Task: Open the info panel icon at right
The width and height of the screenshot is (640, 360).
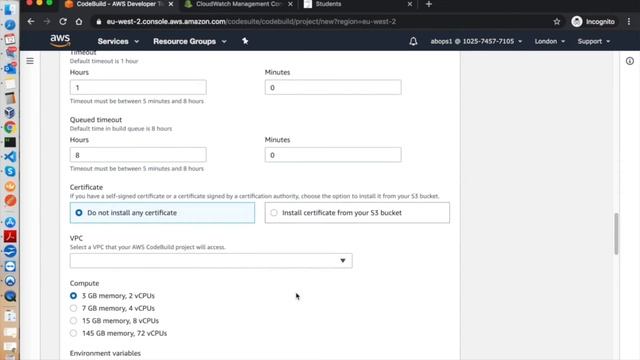Action: pyautogui.click(x=630, y=61)
